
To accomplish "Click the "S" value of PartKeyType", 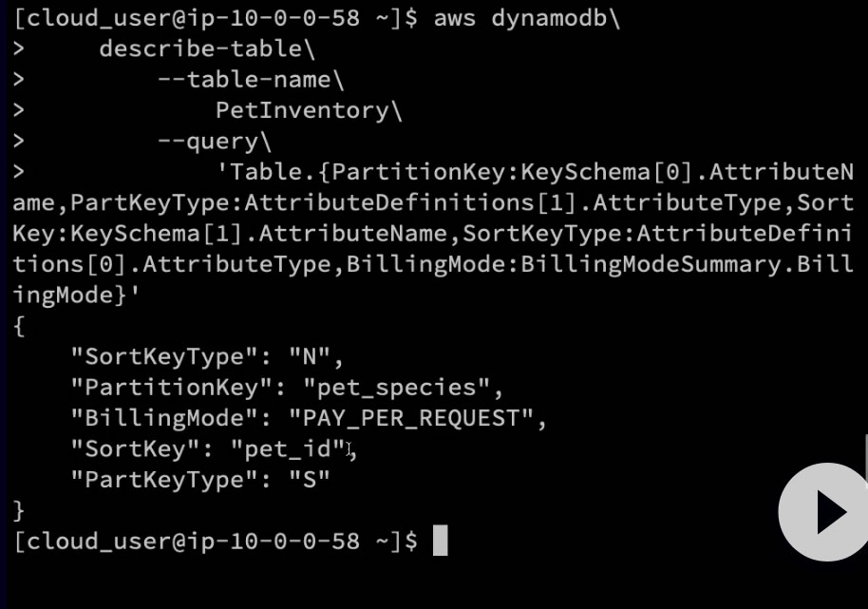I will coord(311,479).
